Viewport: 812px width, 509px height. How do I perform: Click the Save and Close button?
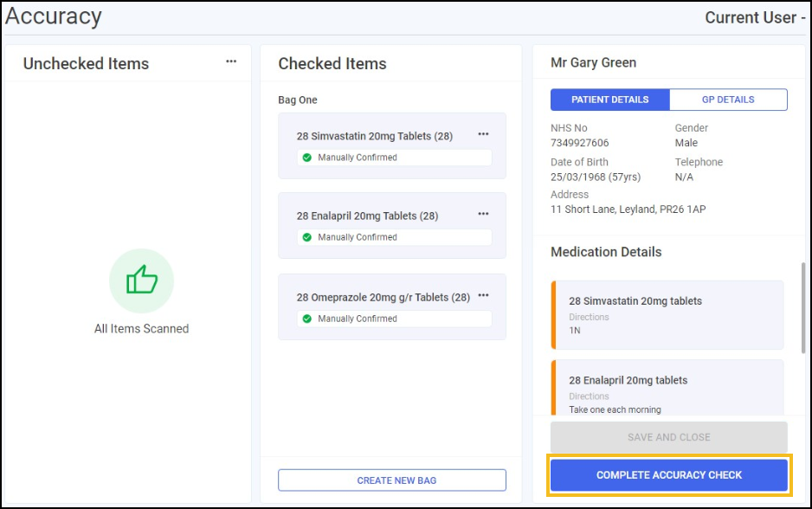coord(669,437)
